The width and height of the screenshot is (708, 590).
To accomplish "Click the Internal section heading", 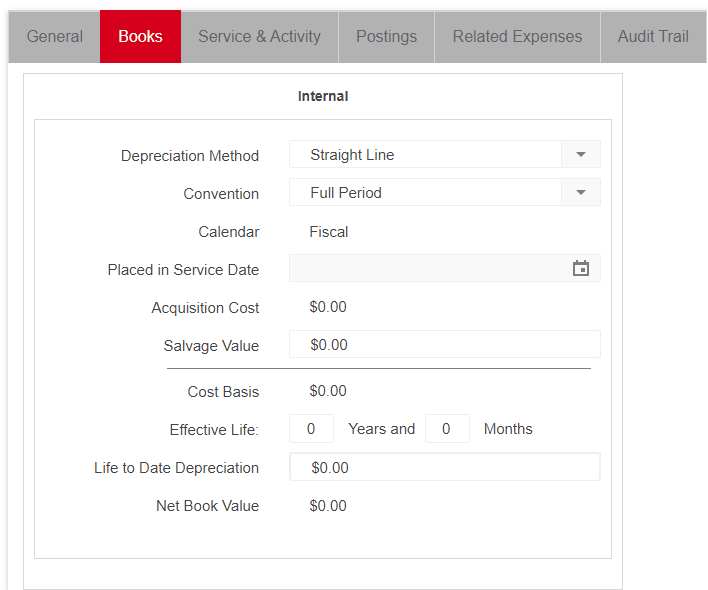I will coord(323,96).
